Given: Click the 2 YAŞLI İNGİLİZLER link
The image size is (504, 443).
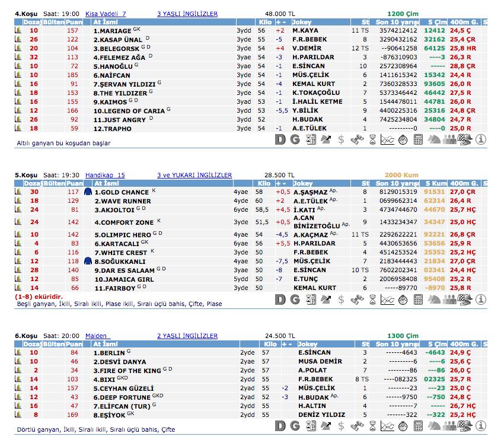Looking at the screenshot, I should [187, 336].
